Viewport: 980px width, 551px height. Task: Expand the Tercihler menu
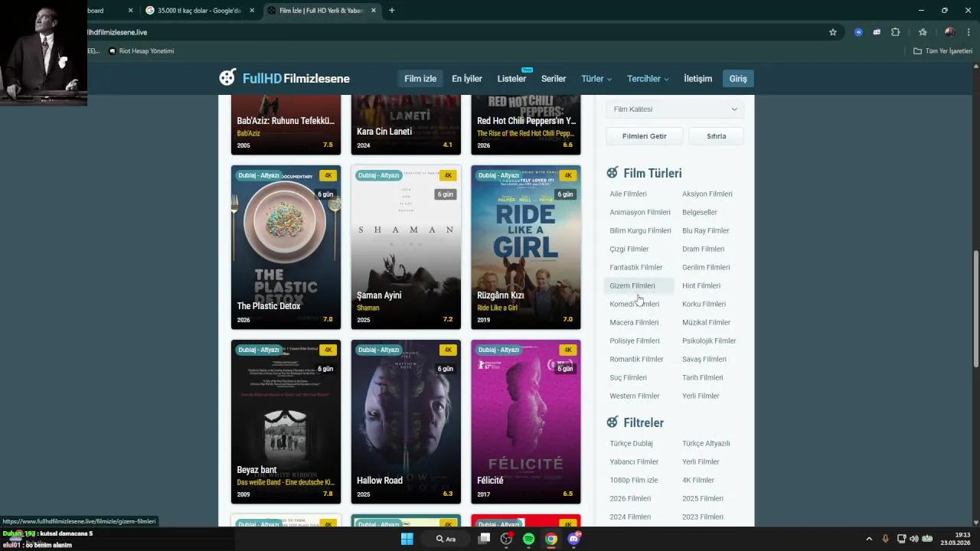tap(648, 79)
